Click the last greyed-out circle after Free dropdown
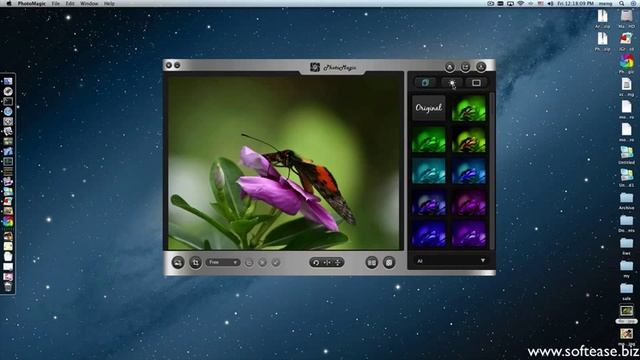640x360 pixels. coord(276,262)
